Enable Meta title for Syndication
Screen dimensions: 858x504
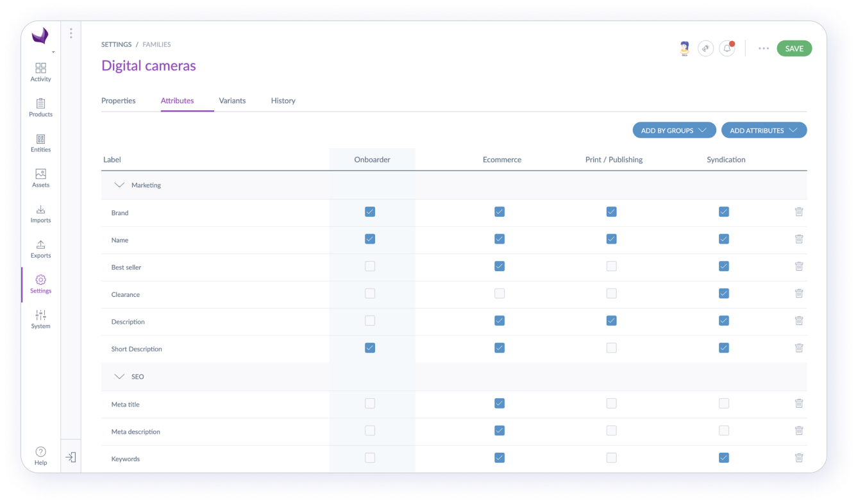click(x=723, y=403)
